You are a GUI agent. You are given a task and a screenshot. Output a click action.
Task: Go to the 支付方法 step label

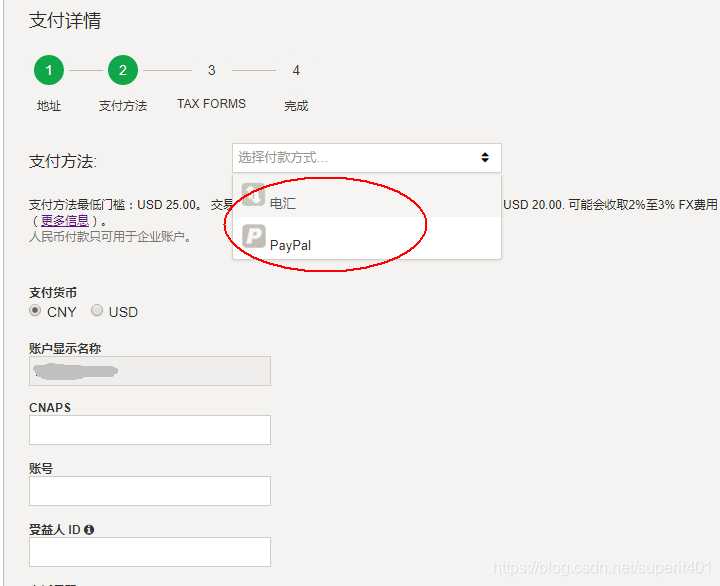point(123,106)
